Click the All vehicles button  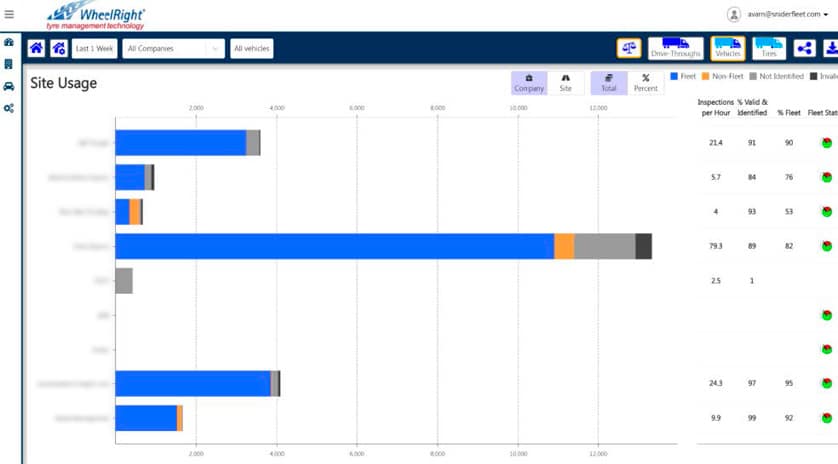[251, 48]
